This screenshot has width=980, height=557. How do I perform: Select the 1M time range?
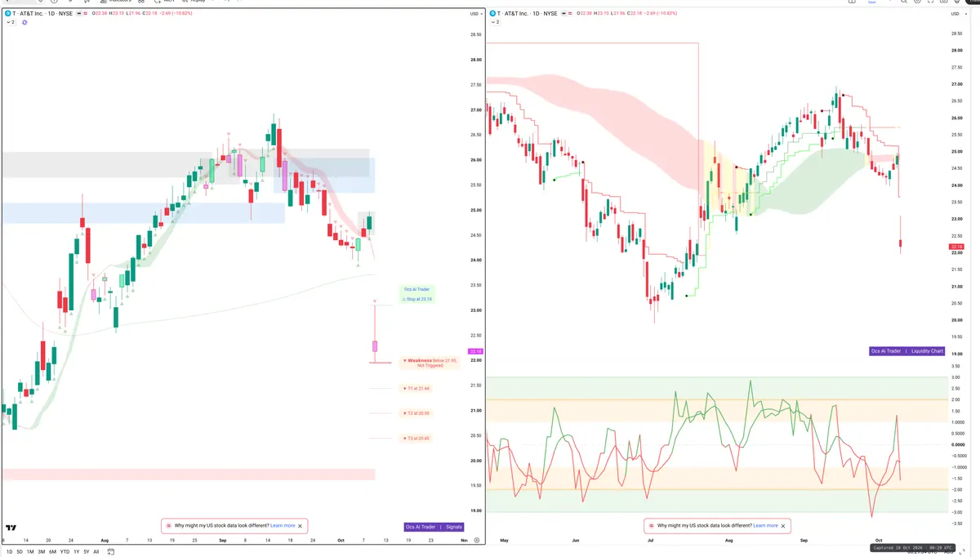(x=30, y=551)
